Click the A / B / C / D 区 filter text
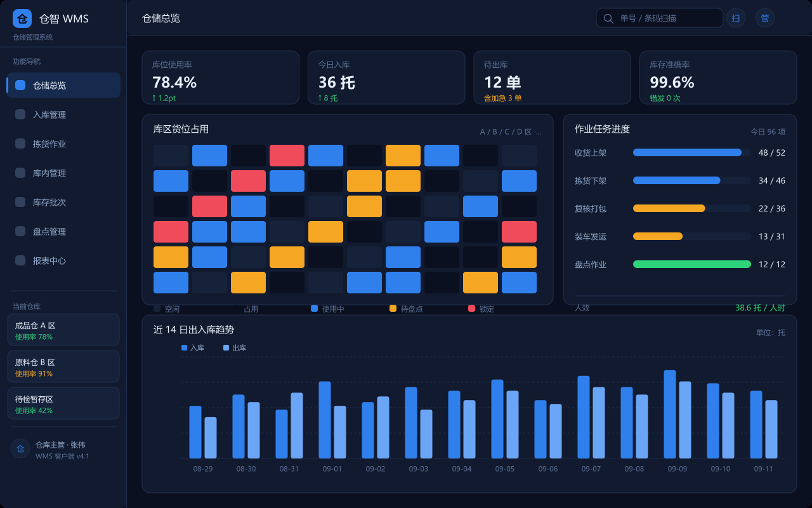The width and height of the screenshot is (812, 508). point(511,132)
